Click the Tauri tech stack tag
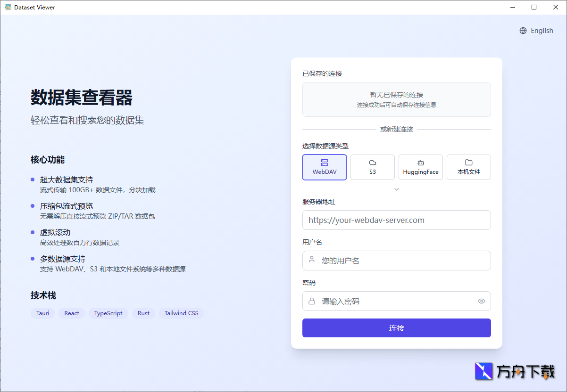The width and height of the screenshot is (567, 392). click(42, 313)
